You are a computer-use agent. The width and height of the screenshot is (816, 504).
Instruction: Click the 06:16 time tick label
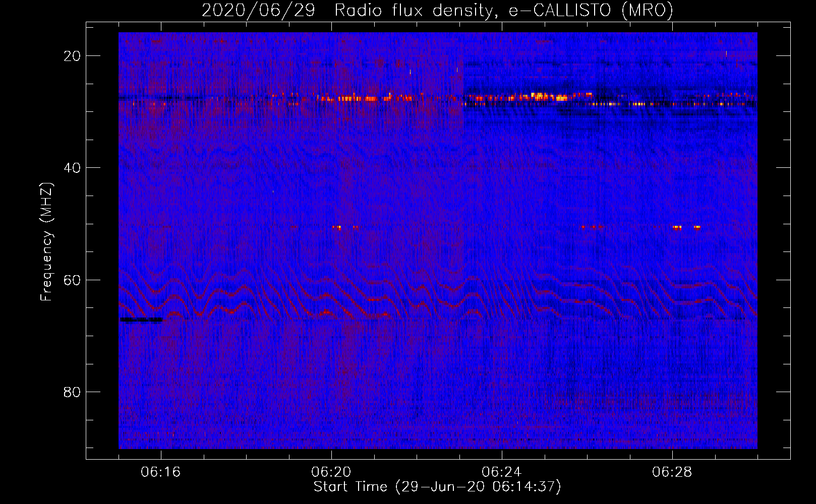(x=161, y=472)
